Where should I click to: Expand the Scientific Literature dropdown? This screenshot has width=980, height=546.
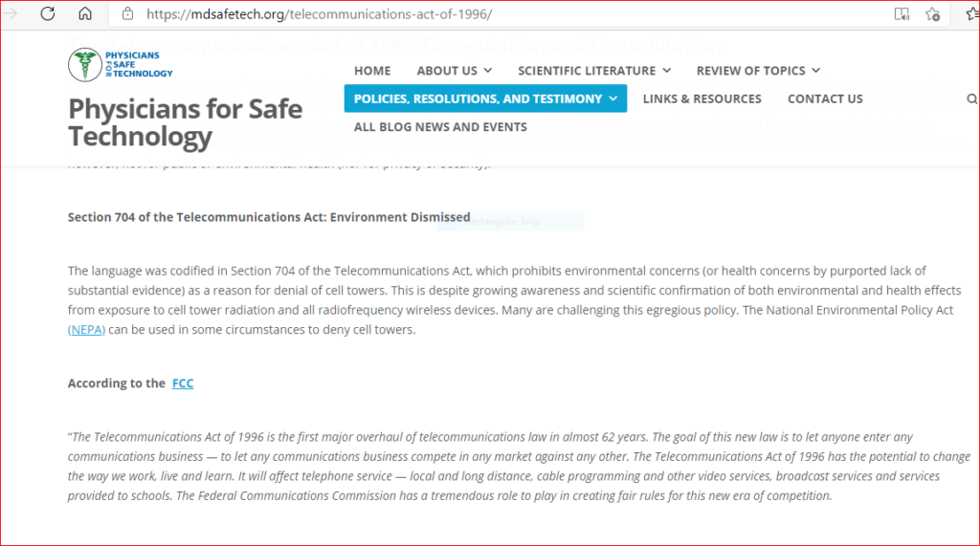(x=594, y=71)
